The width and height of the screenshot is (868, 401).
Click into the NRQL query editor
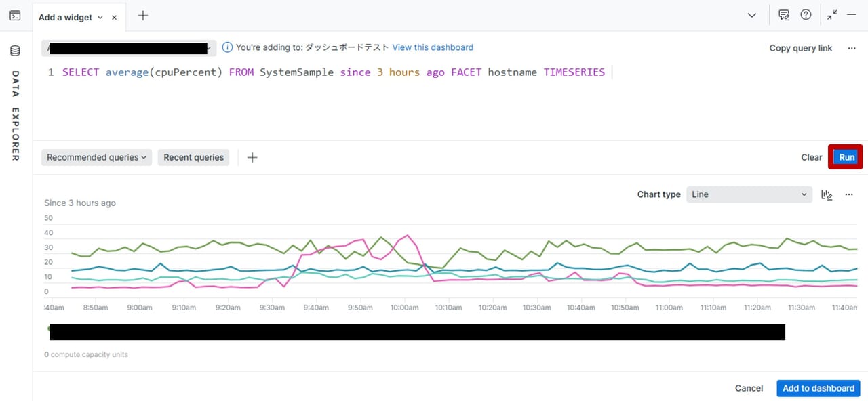[x=407, y=102]
